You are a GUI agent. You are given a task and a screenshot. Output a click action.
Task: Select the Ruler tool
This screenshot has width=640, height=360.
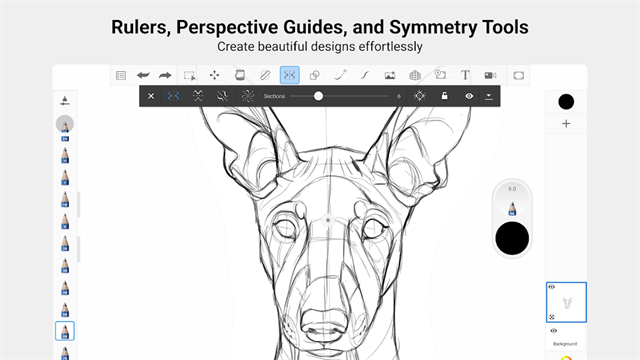coord(265,75)
